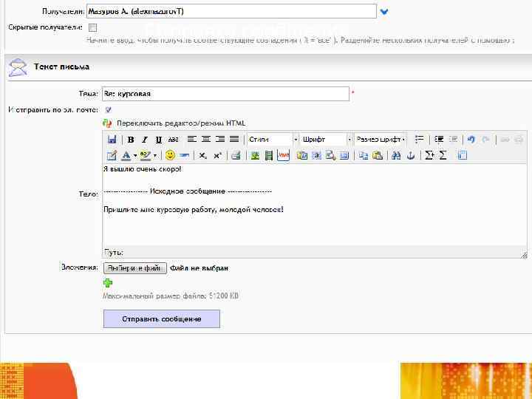Click the print icon
532x399 pixels.
pyautogui.click(x=236, y=155)
